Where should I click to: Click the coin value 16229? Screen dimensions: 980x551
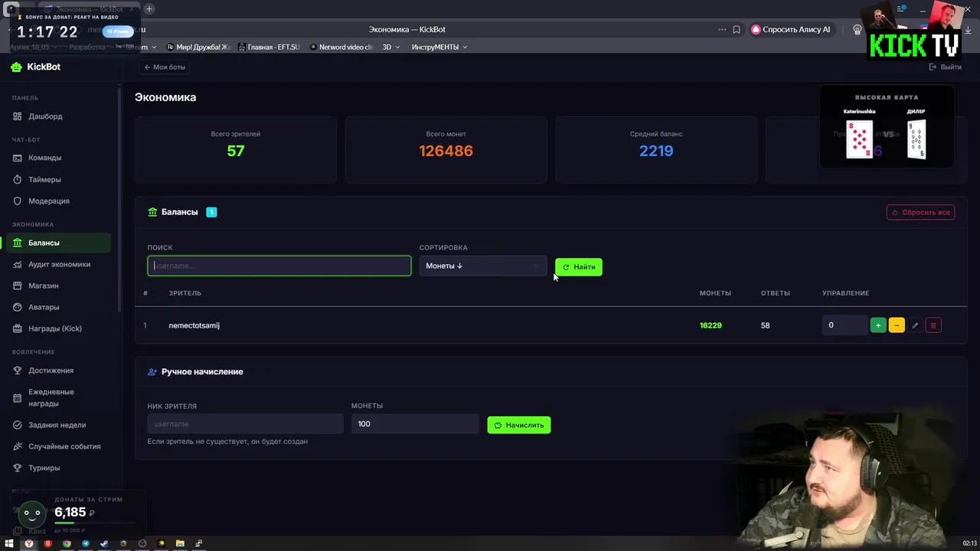click(710, 325)
